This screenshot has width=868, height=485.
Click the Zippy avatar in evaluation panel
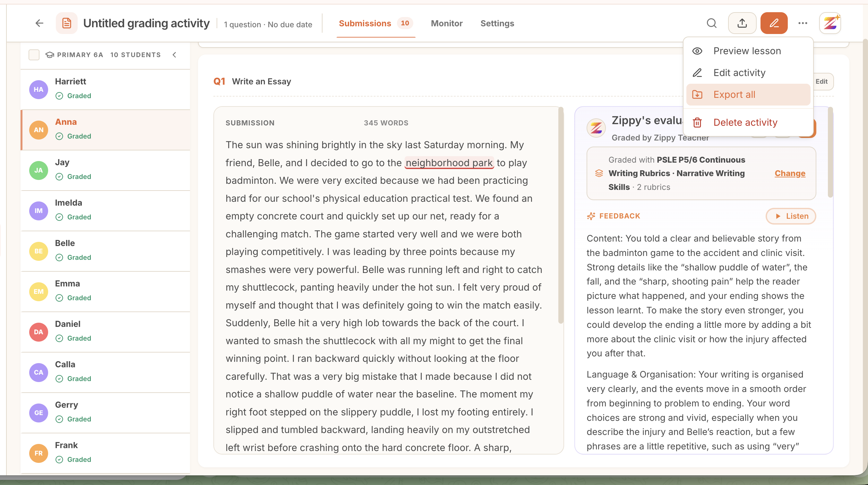(596, 128)
